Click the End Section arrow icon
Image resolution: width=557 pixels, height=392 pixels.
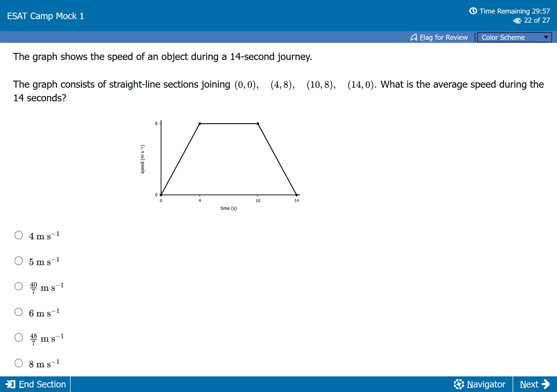coord(10,384)
